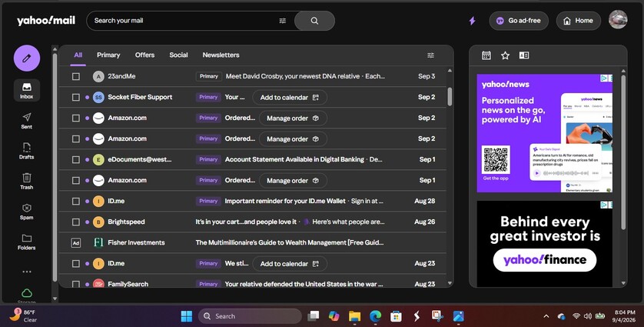Open Microsoft Edge in taskbar
This screenshot has width=644, height=327.
click(375, 316)
